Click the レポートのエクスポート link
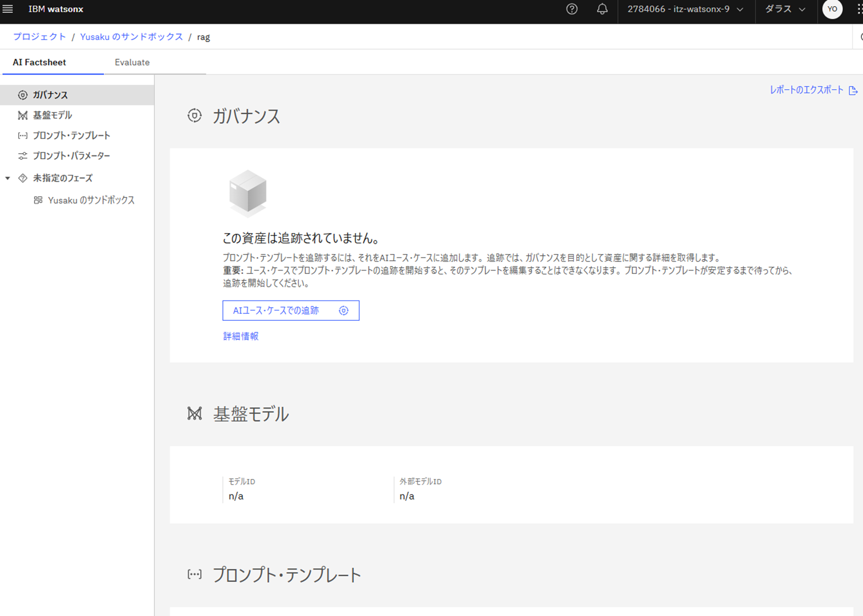Screen dimensions: 863x616 point(807,90)
